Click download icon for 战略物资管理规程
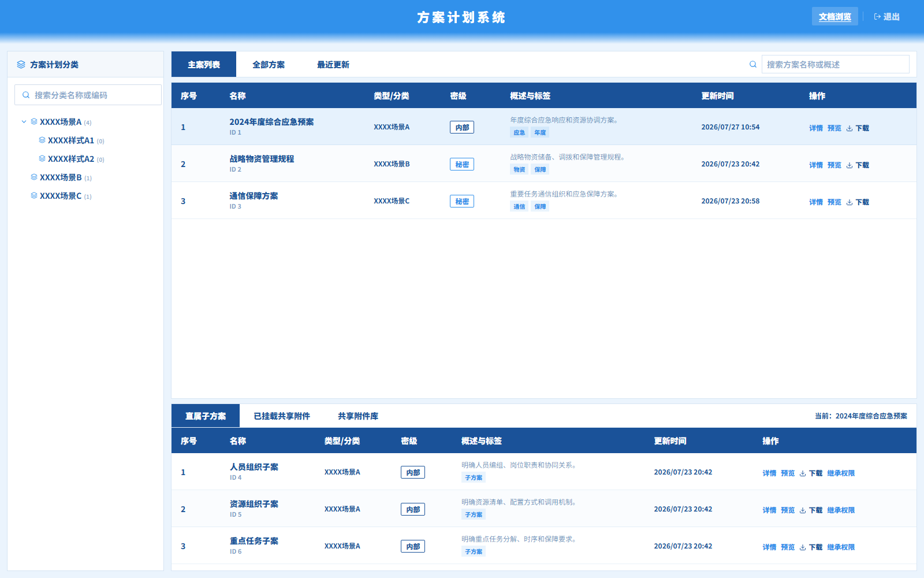924x578 pixels. (850, 165)
